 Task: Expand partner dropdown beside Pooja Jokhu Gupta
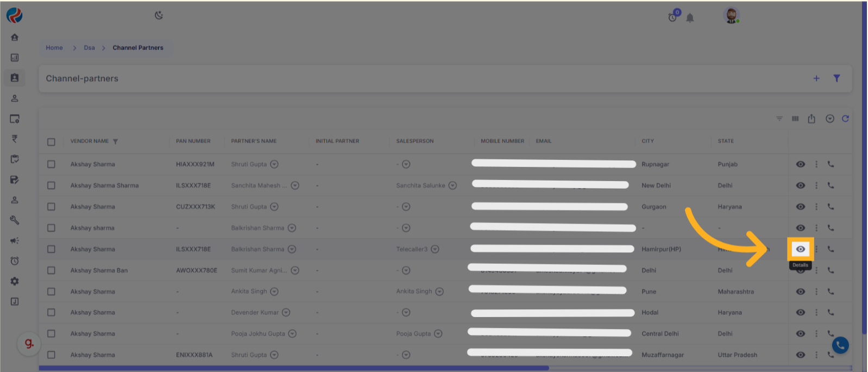point(292,333)
